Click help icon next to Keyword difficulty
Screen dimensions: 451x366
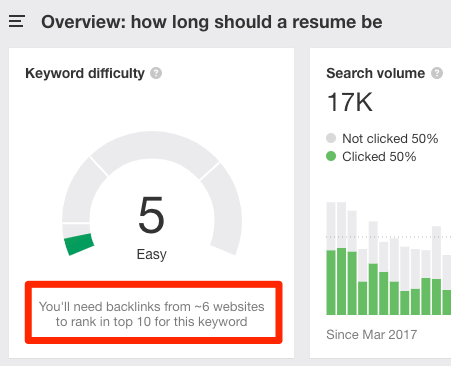(156, 73)
